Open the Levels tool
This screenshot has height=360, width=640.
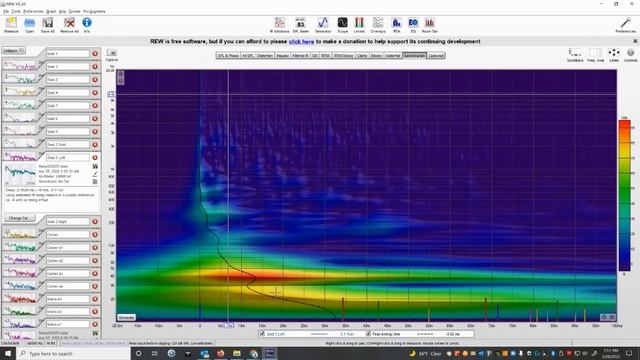[359, 25]
